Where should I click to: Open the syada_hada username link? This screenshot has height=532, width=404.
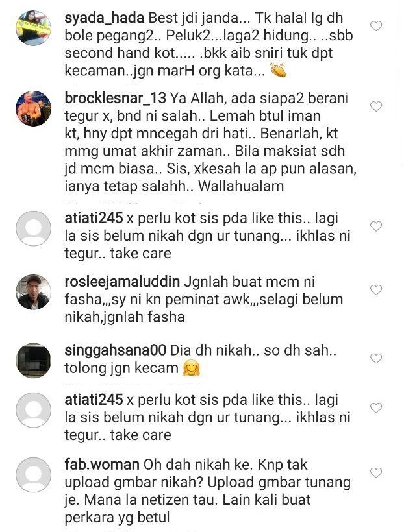point(105,18)
